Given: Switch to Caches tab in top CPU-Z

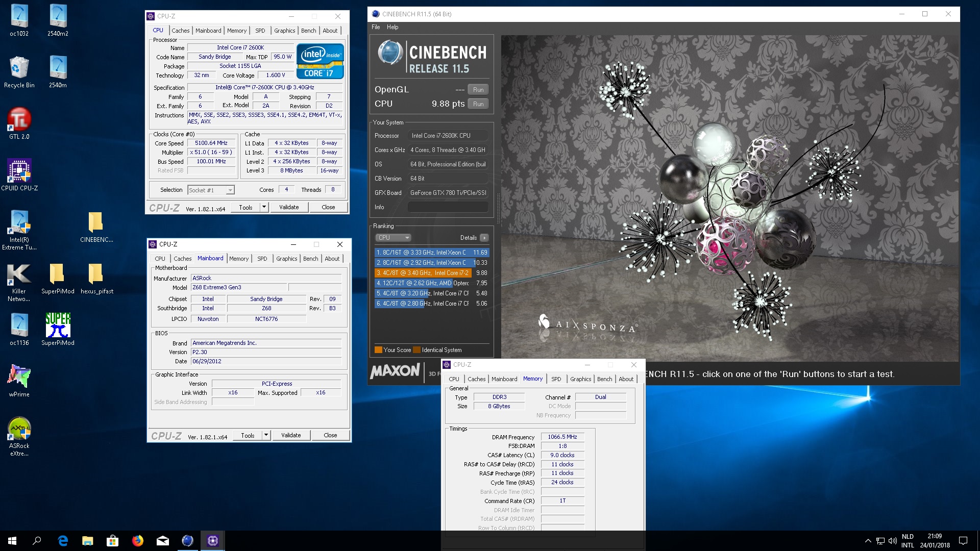Looking at the screenshot, I should pos(180,31).
